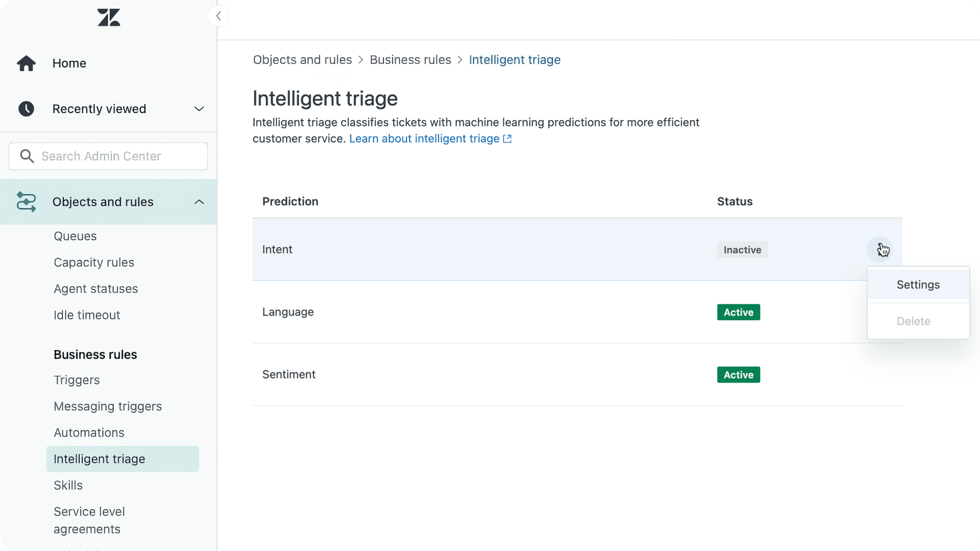The image size is (980, 551).
Task: Expand the Recently viewed chevron
Action: coord(199,109)
